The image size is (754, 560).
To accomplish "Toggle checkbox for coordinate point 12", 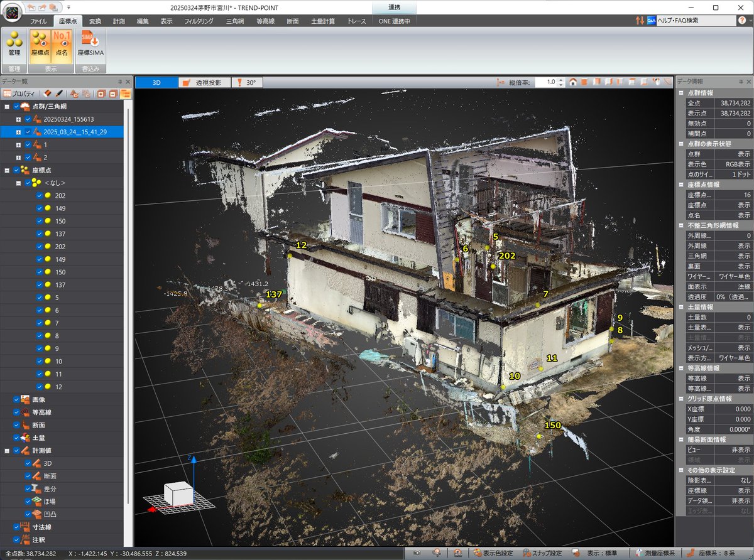I will coord(39,387).
